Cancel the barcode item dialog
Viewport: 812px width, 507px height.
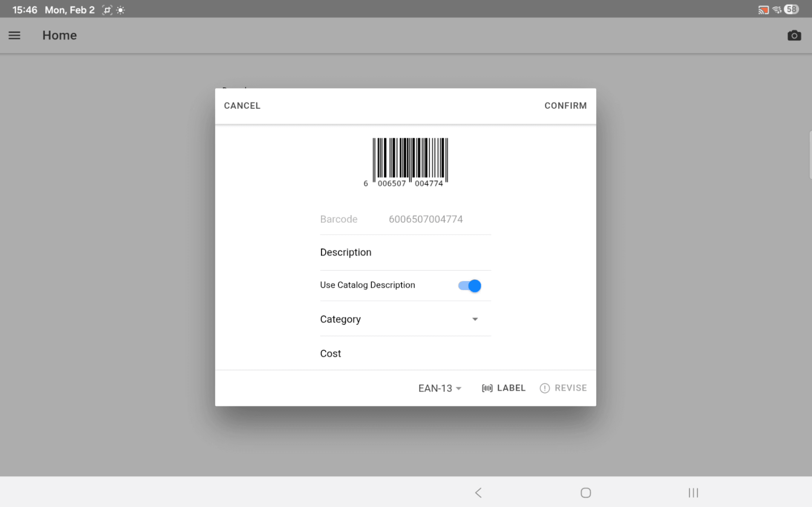(242, 106)
